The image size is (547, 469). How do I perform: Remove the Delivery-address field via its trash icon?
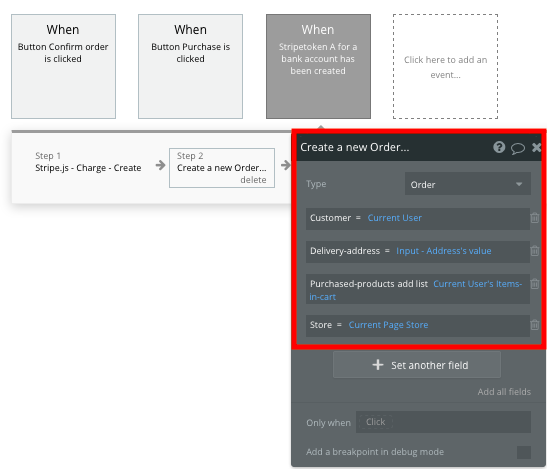point(534,251)
